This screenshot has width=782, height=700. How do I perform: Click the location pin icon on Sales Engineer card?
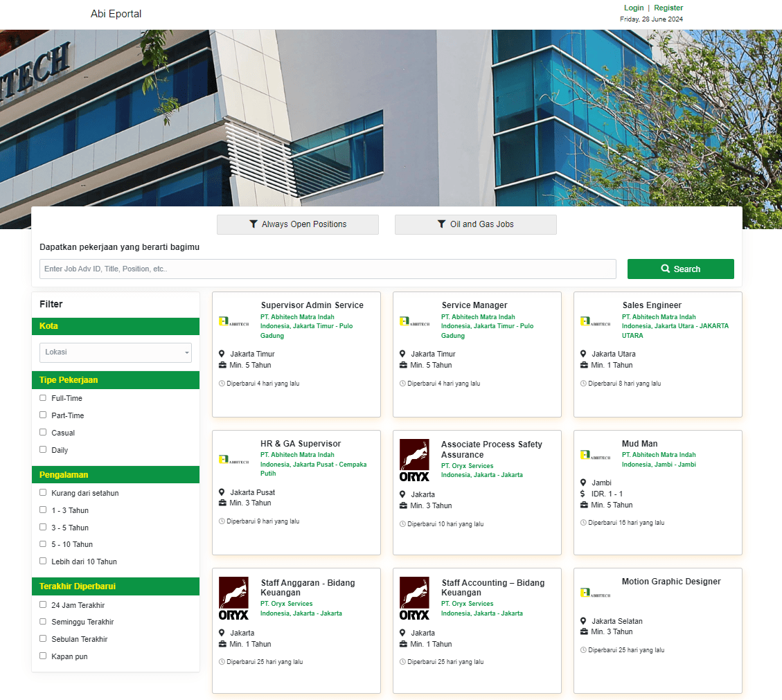tap(583, 354)
